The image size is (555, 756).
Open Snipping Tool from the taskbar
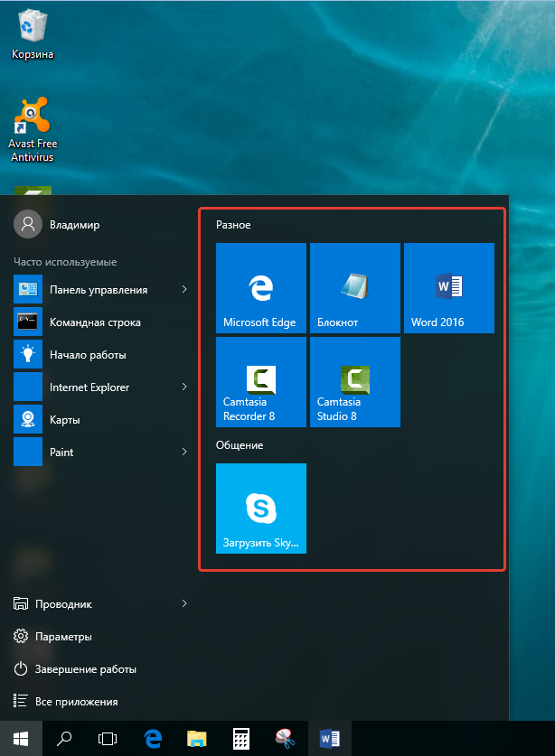pyautogui.click(x=285, y=738)
